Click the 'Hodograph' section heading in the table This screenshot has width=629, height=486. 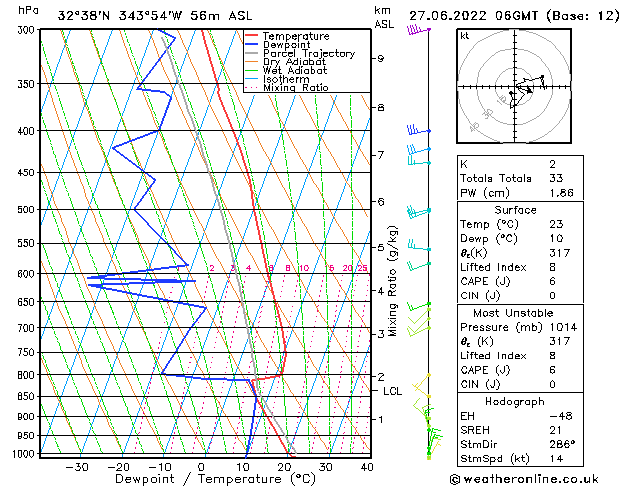(515, 401)
